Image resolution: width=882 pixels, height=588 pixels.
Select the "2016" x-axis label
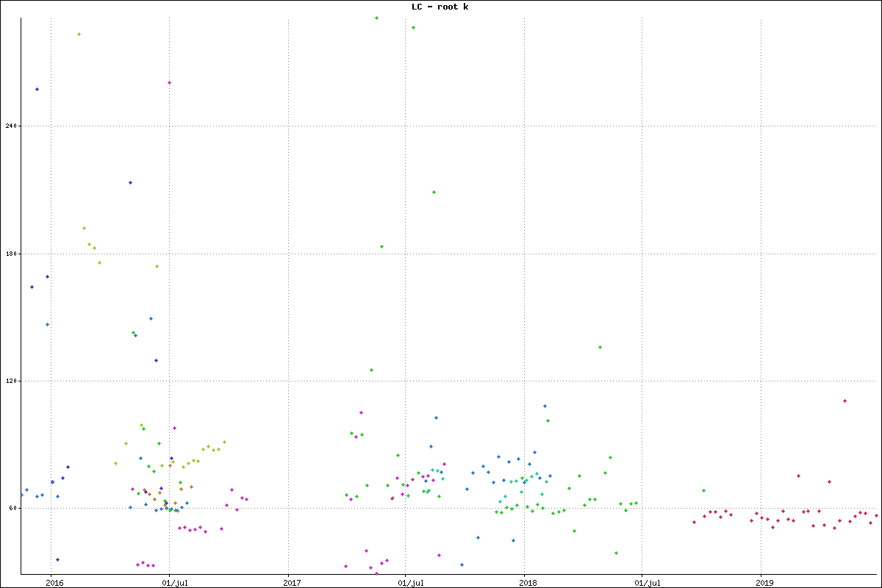pos(56,582)
